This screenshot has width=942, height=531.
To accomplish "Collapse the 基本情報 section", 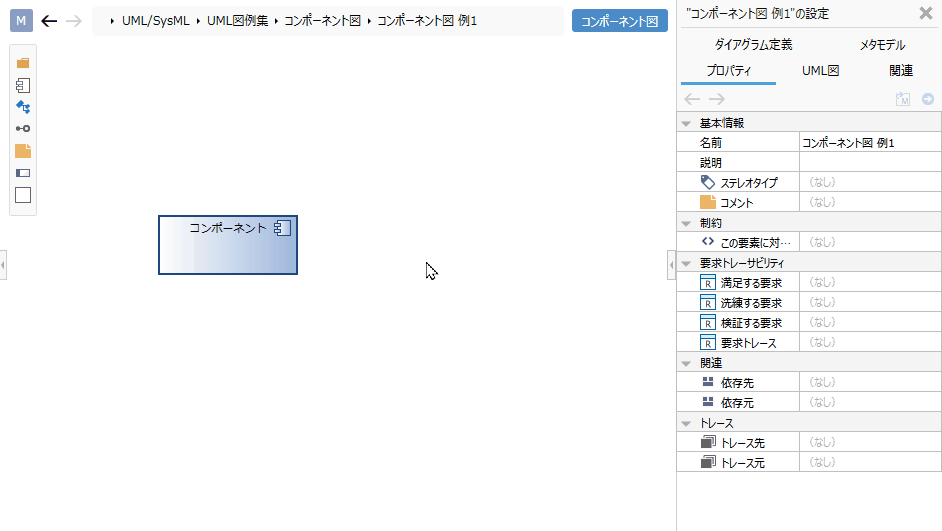I will tap(686, 123).
